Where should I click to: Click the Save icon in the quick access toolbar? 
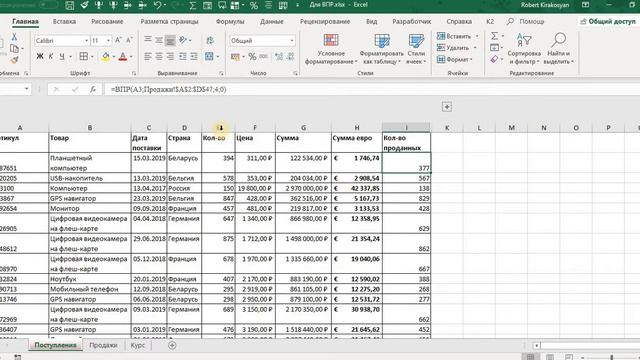coord(70,5)
